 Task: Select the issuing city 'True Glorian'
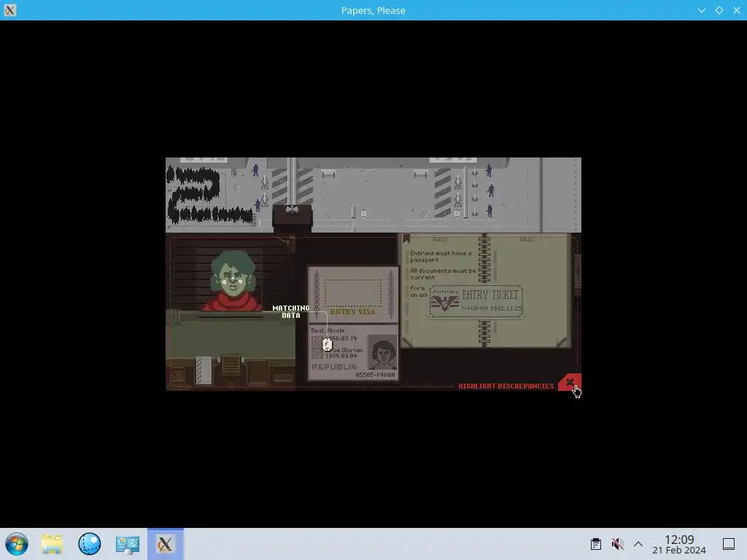[x=344, y=350]
